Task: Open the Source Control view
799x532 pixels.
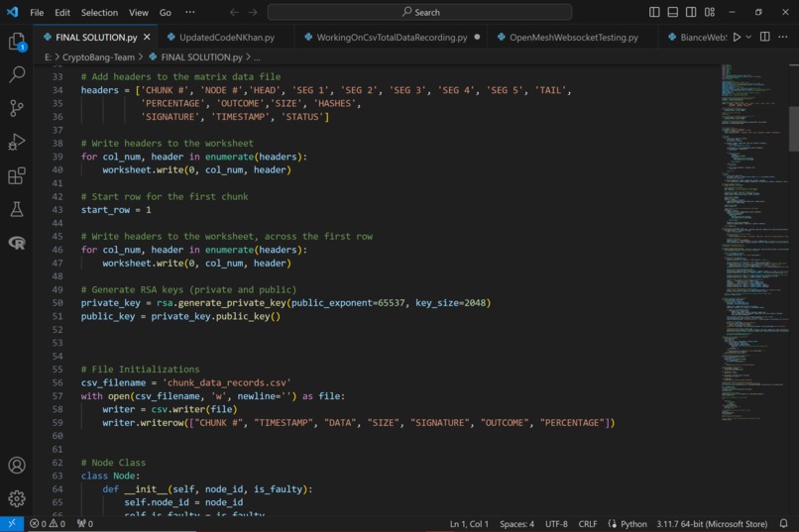Action: 17,108
